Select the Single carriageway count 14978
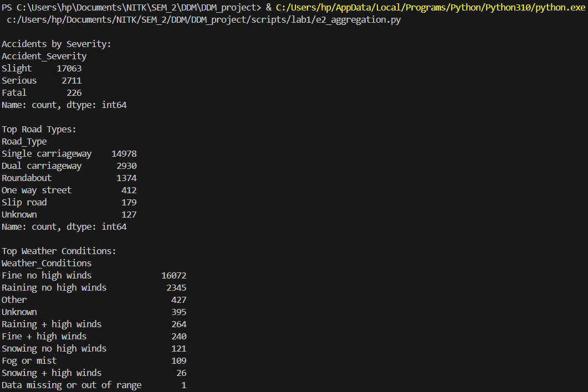Screen dimensions: 588x392 click(x=124, y=153)
